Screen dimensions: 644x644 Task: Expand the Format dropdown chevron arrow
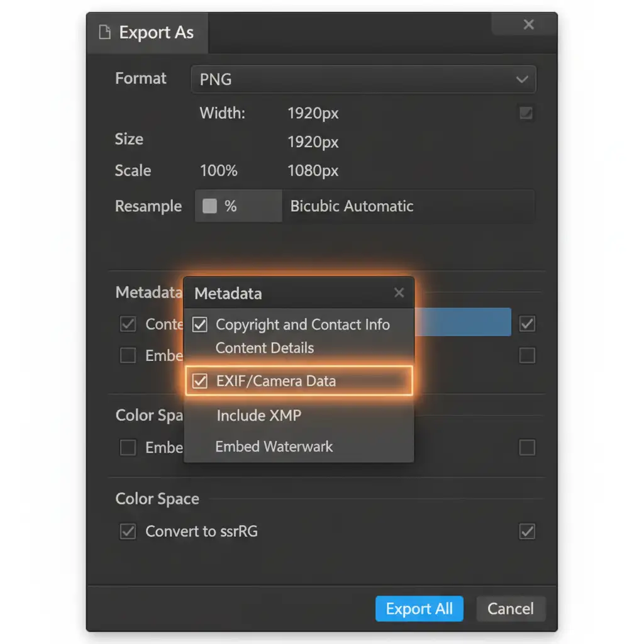click(521, 80)
